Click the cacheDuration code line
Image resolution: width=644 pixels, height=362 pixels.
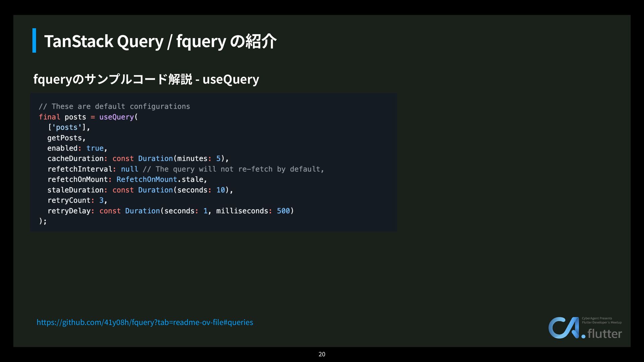point(138,159)
